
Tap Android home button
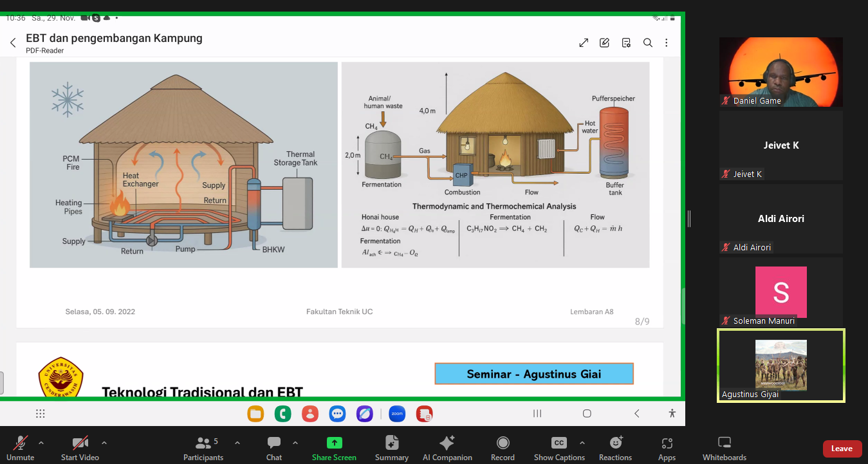click(x=587, y=414)
